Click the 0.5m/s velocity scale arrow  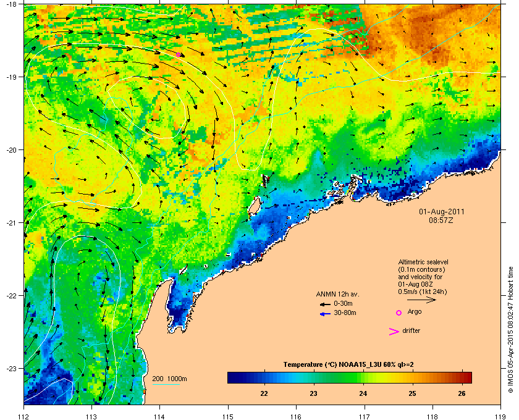[421, 300]
